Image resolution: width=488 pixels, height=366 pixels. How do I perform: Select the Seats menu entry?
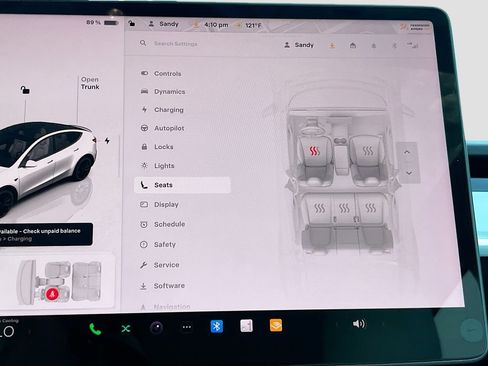[182, 185]
